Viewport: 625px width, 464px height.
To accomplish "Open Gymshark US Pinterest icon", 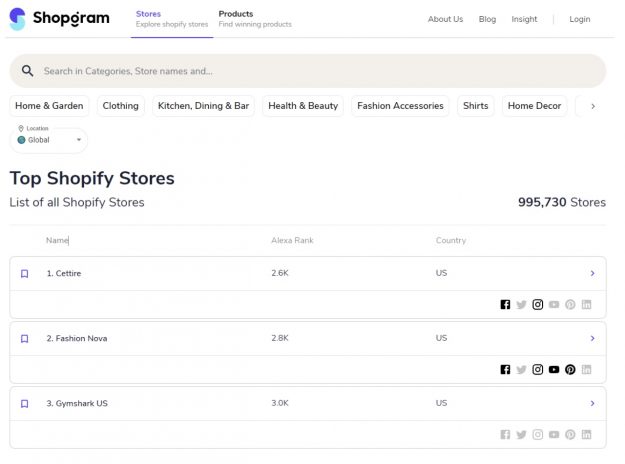I will tap(570, 435).
